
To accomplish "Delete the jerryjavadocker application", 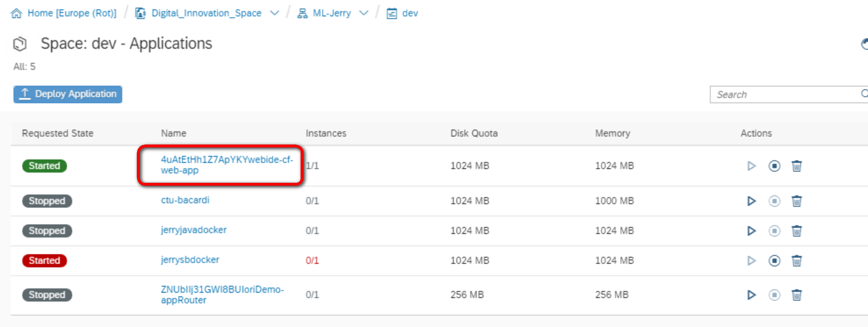I will 796,231.
